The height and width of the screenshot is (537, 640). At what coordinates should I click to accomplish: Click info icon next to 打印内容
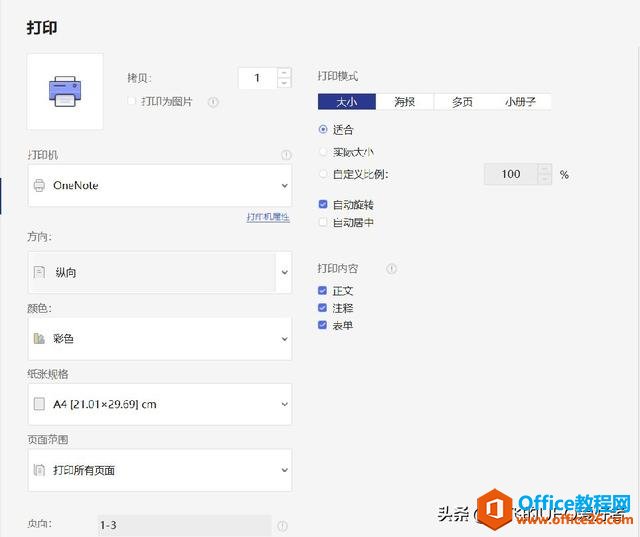[391, 269]
